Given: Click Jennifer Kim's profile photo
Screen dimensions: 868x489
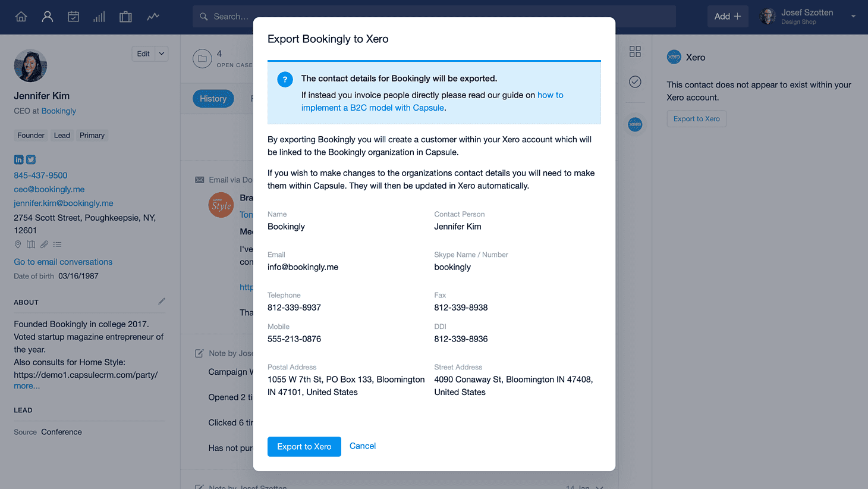Looking at the screenshot, I should pyautogui.click(x=30, y=65).
